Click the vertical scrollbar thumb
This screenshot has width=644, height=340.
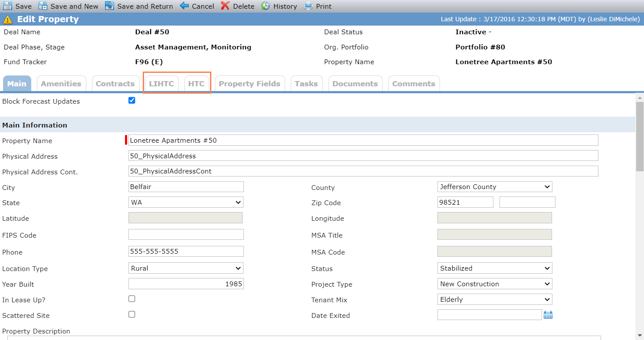(x=640, y=136)
